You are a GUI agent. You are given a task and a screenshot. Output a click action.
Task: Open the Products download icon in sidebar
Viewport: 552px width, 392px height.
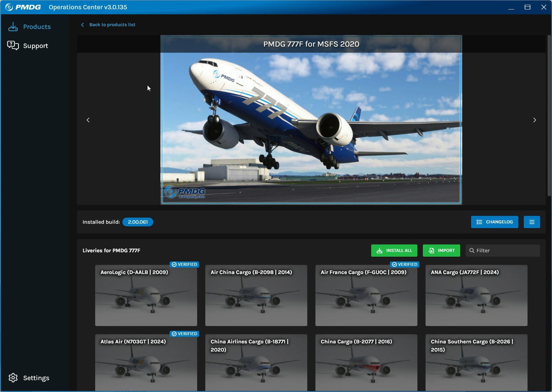point(13,27)
